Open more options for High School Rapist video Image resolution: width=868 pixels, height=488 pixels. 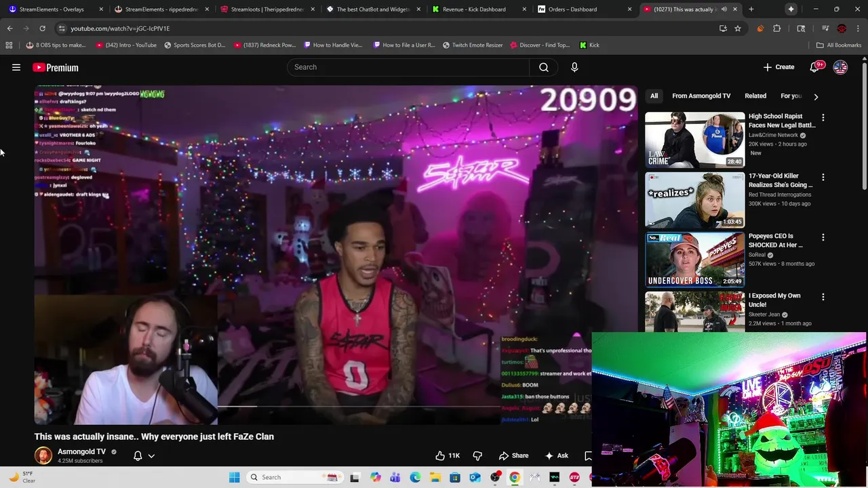823,117
